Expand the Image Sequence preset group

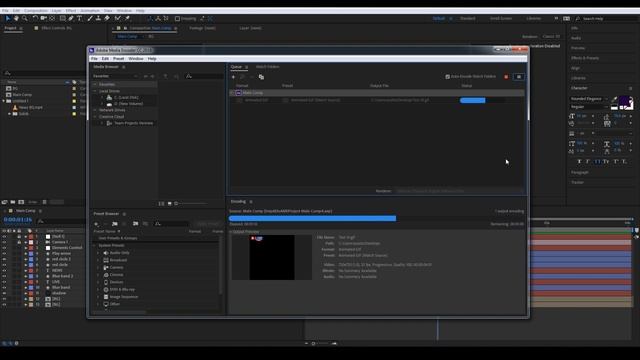pyautogui.click(x=98, y=297)
